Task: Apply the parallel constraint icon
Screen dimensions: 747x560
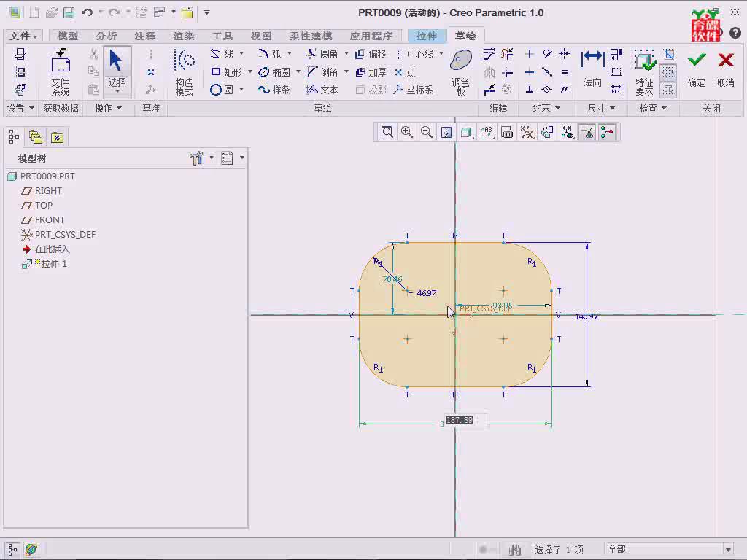Action: [x=565, y=90]
